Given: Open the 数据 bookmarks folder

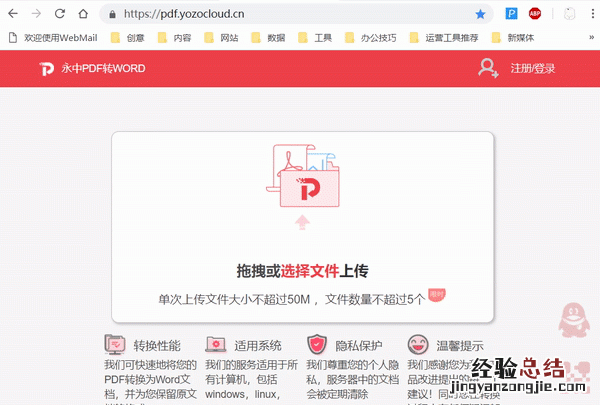Looking at the screenshot, I should coord(268,38).
